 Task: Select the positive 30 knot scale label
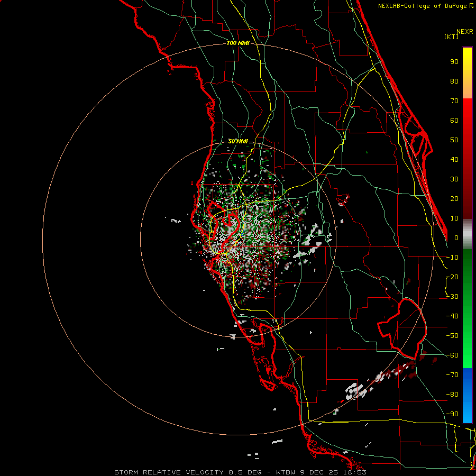454,179
